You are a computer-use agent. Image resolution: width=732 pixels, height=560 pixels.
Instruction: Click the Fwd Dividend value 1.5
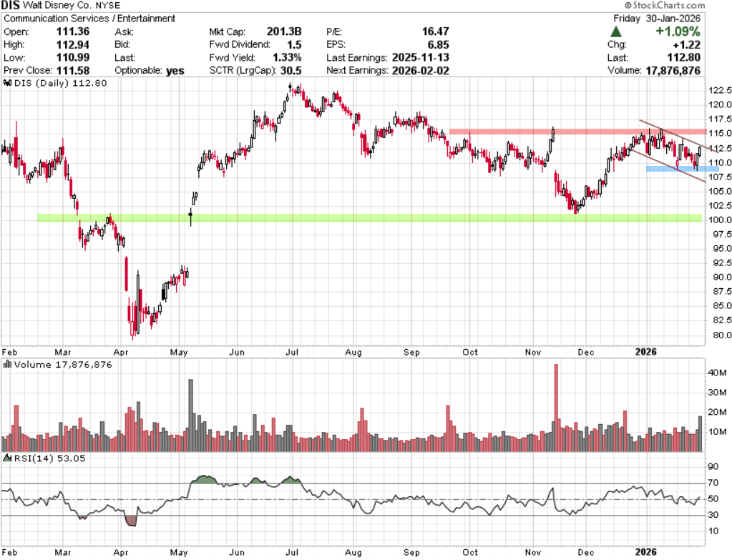pos(294,45)
